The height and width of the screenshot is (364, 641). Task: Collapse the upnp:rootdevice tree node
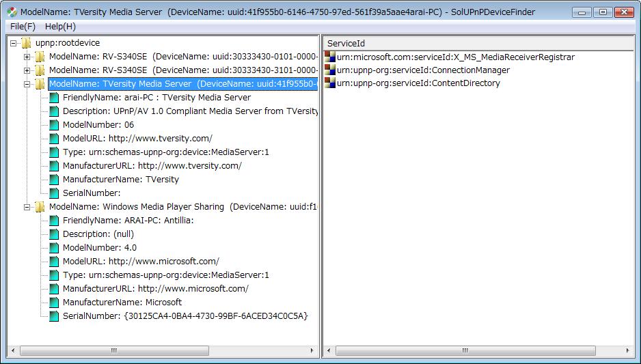pos(14,43)
